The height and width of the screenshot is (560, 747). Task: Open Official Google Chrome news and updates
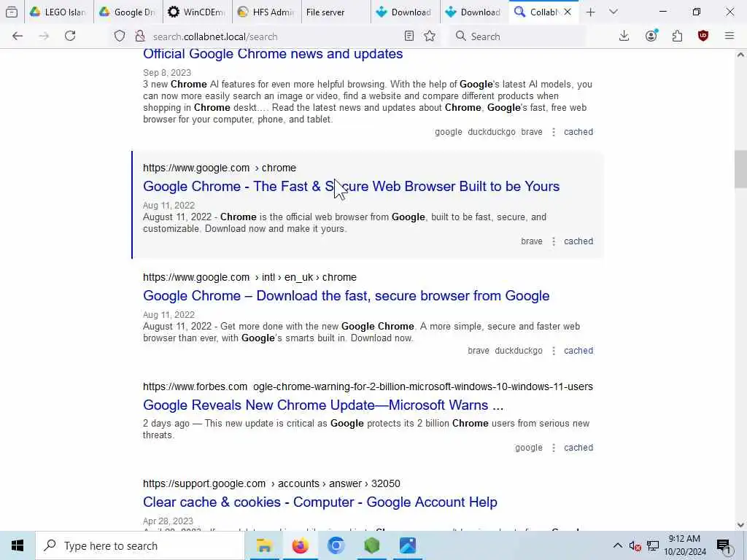tap(273, 54)
